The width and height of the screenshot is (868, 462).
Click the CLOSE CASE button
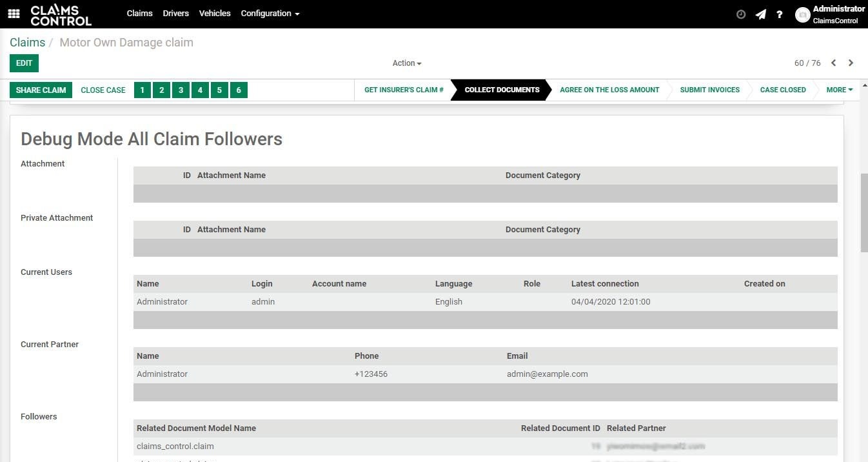[x=103, y=90]
